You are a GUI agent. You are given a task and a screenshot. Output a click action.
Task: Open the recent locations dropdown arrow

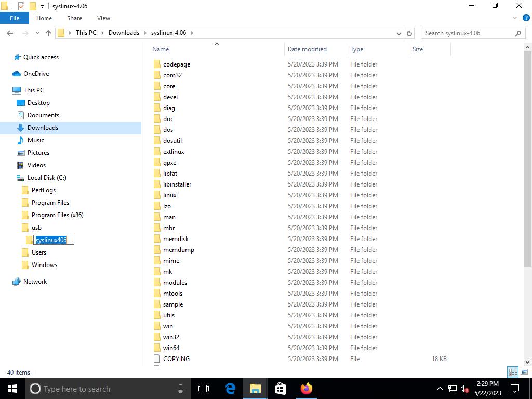[37, 33]
